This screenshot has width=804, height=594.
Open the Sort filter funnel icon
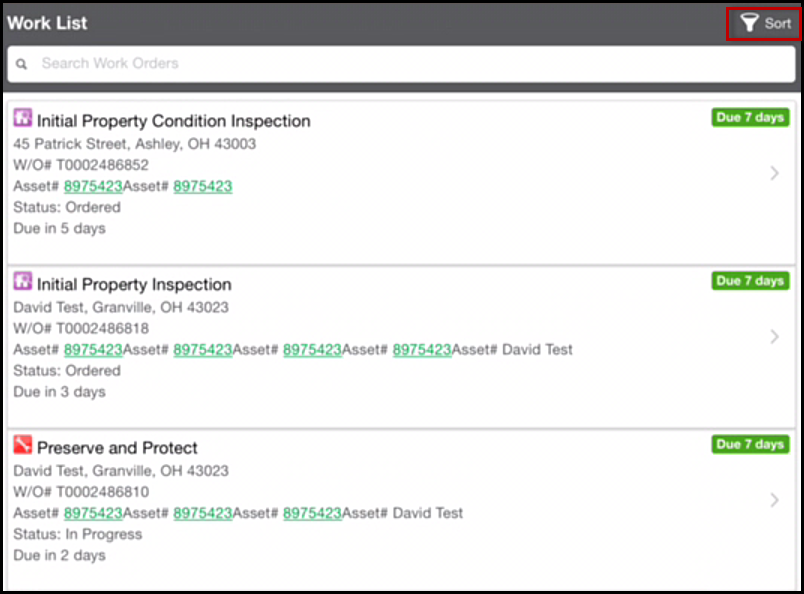point(749,23)
